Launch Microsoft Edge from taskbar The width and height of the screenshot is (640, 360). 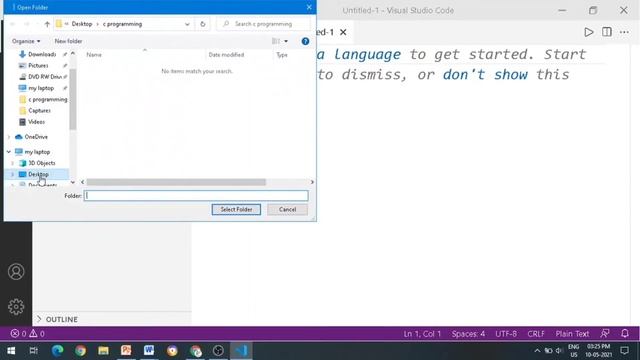58,351
